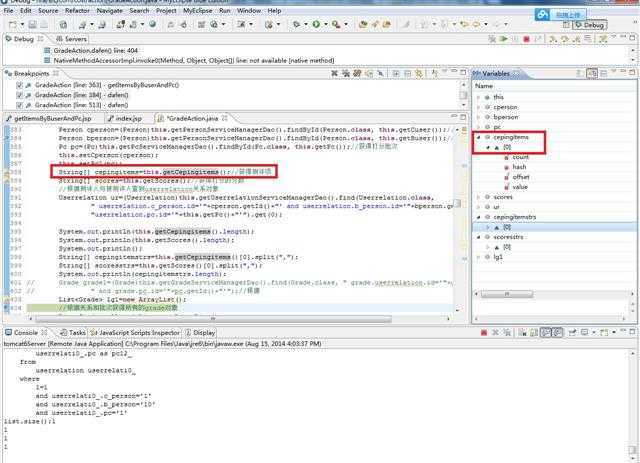Image resolution: width=640 pixels, height=463 pixels.
Task: Click the New file icon in main toolbar
Action: tap(13, 25)
